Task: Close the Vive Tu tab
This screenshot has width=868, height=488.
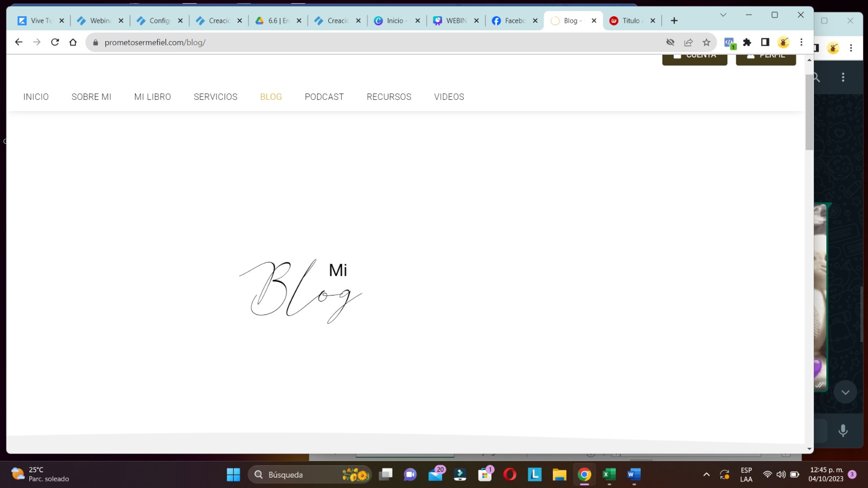Action: (61, 21)
